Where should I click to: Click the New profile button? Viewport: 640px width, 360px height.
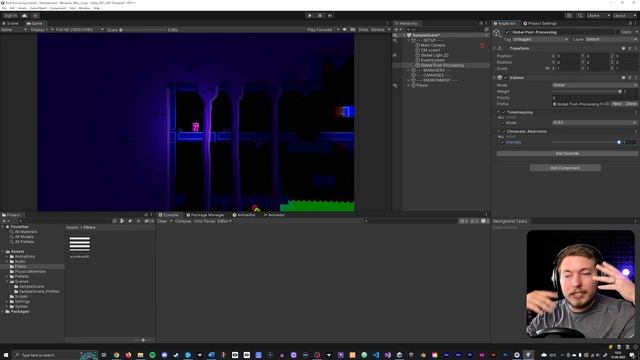[617, 104]
